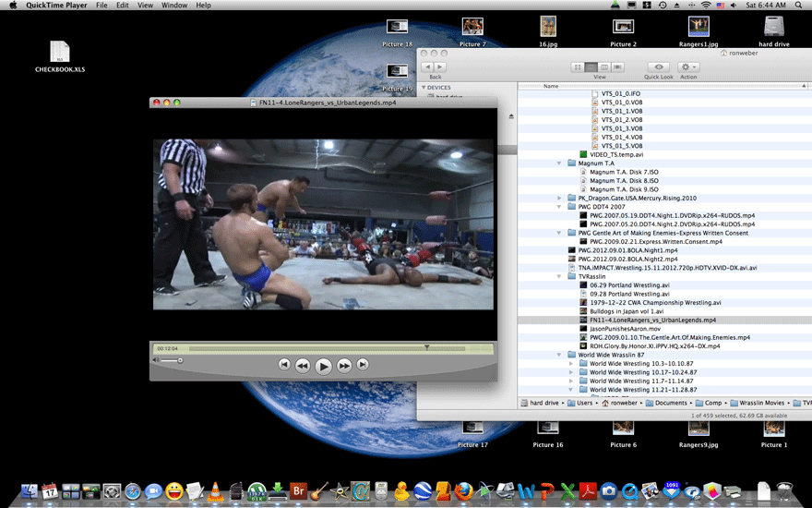Adjust the QuickTime volume slider

[x=170, y=360]
